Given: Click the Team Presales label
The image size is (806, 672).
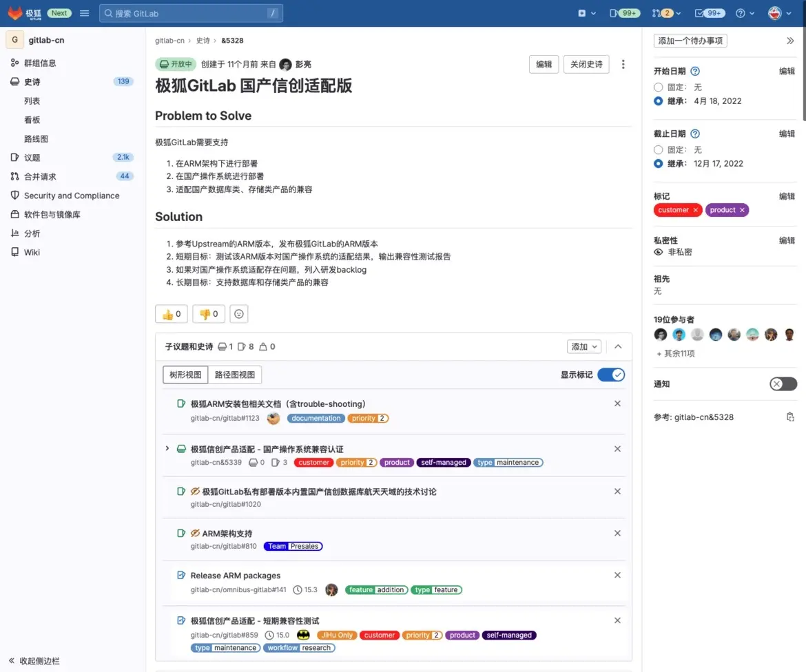Looking at the screenshot, I should tap(293, 546).
